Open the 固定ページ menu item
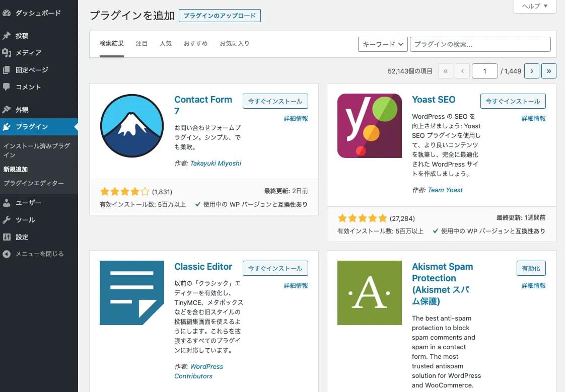 [32, 70]
